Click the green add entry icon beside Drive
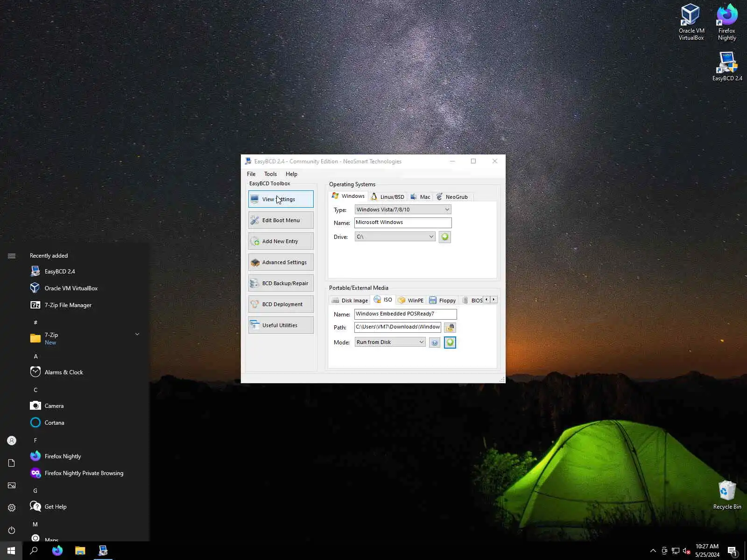This screenshot has height=560, width=747. pyautogui.click(x=445, y=237)
